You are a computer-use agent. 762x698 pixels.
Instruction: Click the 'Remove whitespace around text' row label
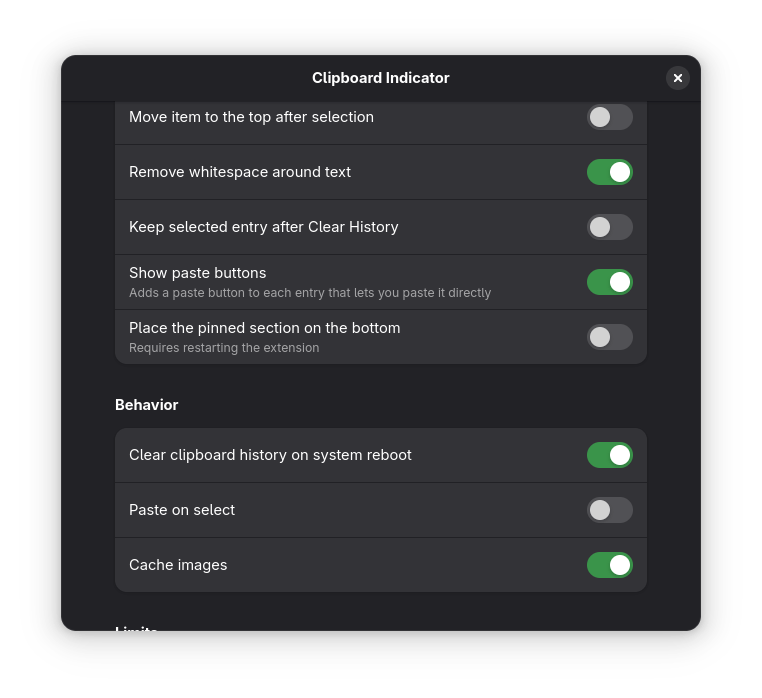pos(240,172)
